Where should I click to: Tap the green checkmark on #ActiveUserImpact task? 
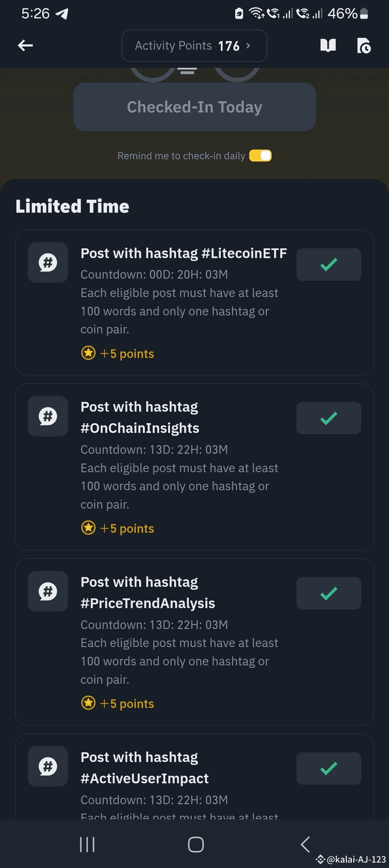(x=328, y=768)
